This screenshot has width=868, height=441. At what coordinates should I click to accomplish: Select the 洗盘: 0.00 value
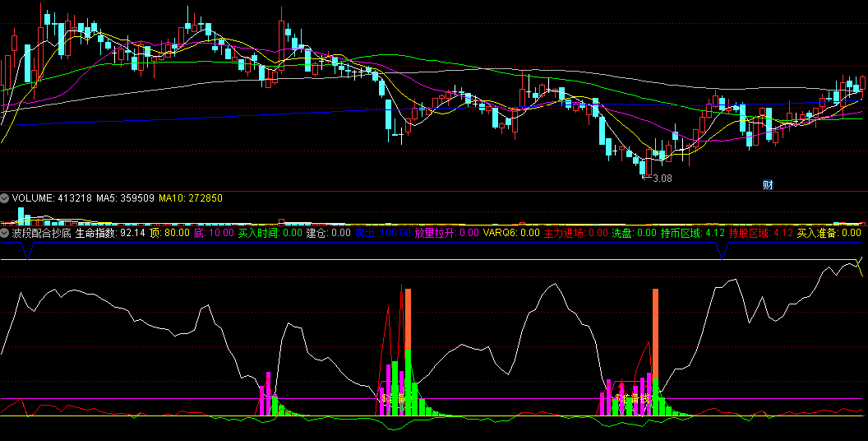[x=634, y=233]
